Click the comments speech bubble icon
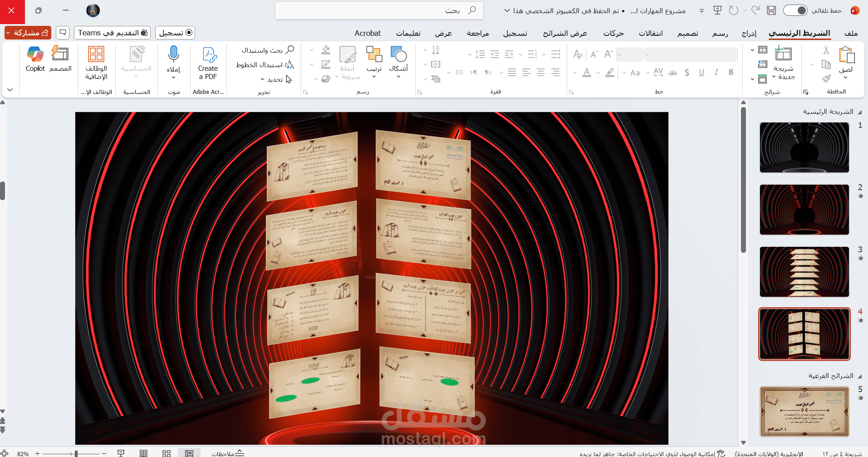 pyautogui.click(x=63, y=33)
